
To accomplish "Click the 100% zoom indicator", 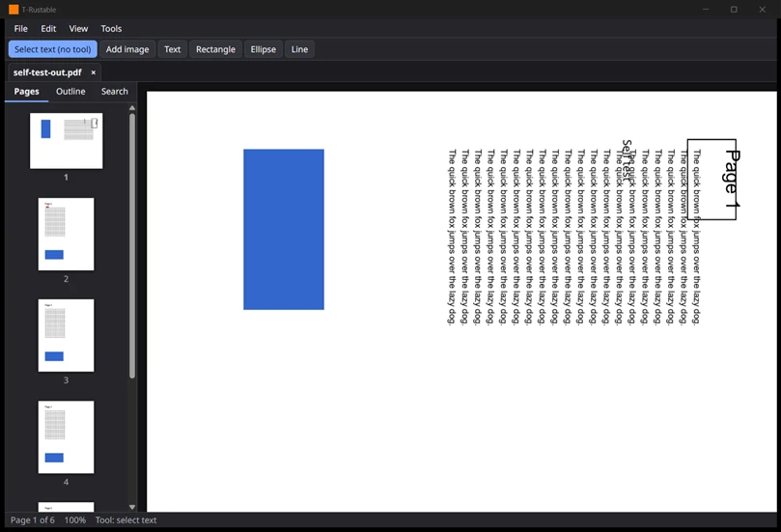I will pos(74,520).
